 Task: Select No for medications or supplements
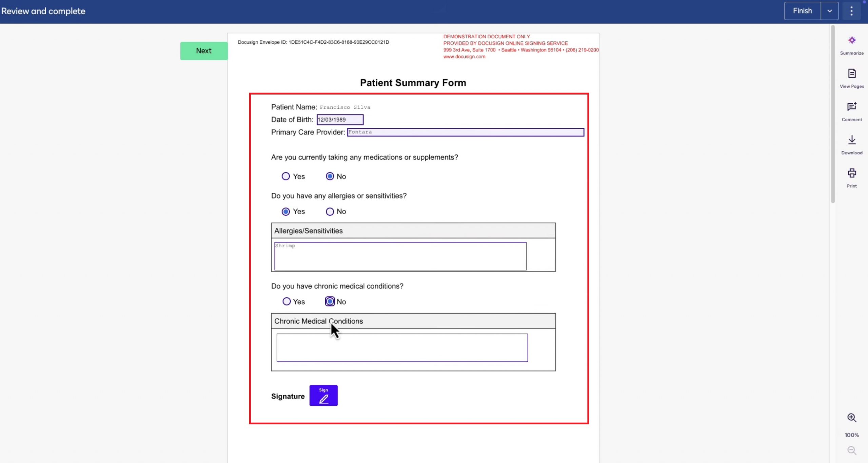pyautogui.click(x=330, y=176)
